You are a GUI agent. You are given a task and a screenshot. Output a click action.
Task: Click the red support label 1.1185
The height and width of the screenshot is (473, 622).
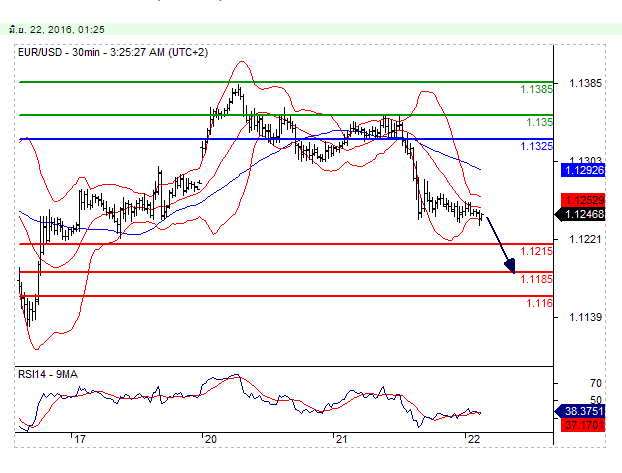coord(536,279)
